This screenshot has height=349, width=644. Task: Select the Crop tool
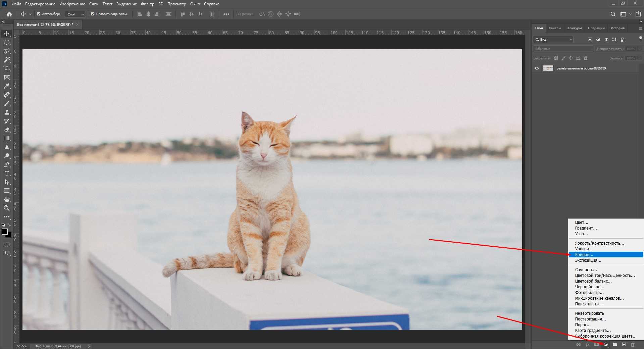click(7, 68)
